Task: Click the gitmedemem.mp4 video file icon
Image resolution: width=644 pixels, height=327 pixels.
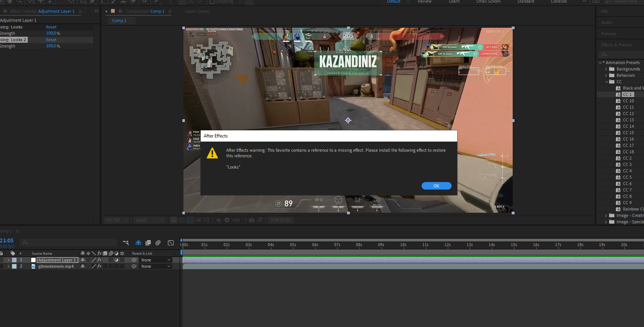Action: point(33,266)
